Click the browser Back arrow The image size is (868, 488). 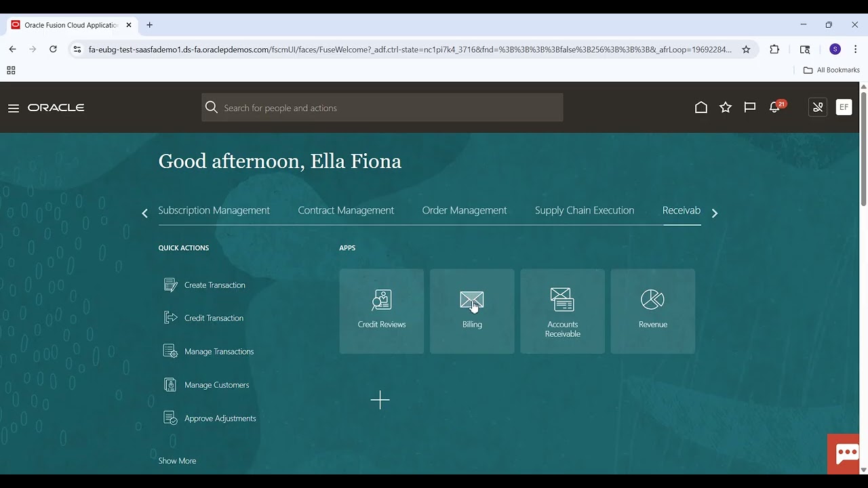click(x=12, y=49)
